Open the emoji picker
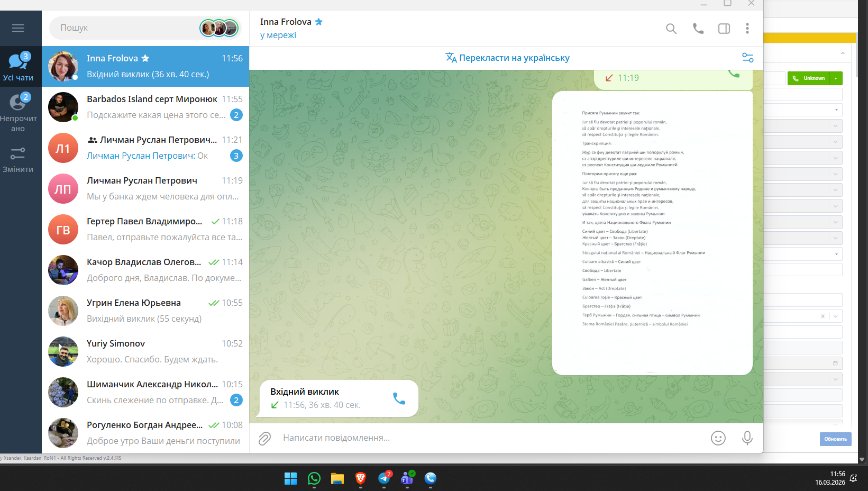This screenshot has width=868, height=491. (x=718, y=438)
